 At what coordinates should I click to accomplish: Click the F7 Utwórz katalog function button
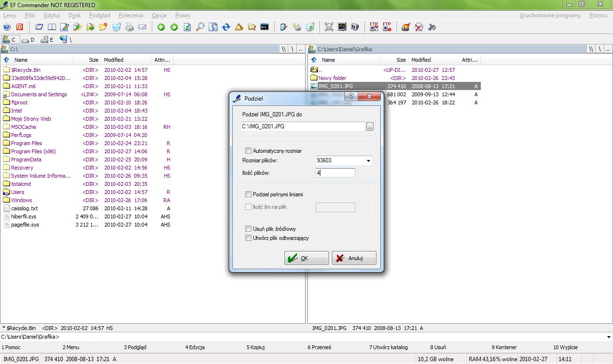[388, 347]
